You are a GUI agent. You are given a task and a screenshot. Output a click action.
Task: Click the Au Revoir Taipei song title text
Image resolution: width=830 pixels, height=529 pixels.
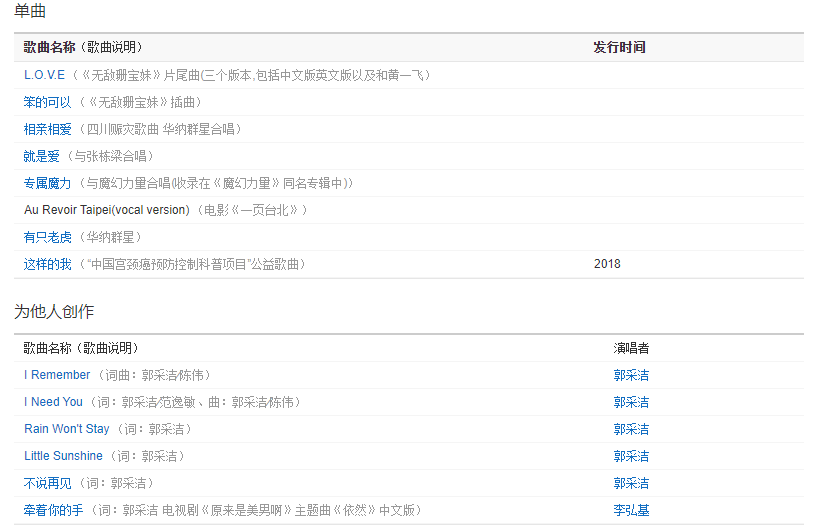tap(106, 210)
